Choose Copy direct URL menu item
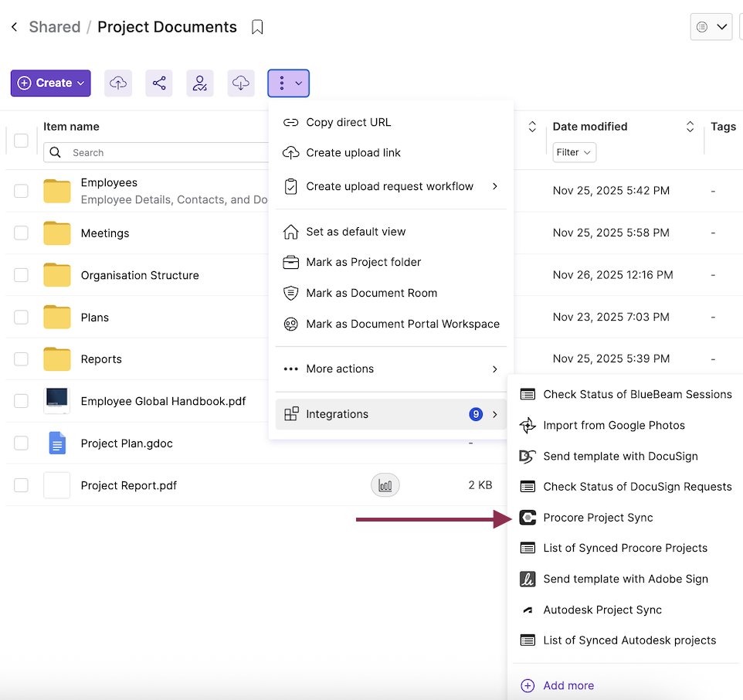The image size is (743, 700). pos(348,122)
